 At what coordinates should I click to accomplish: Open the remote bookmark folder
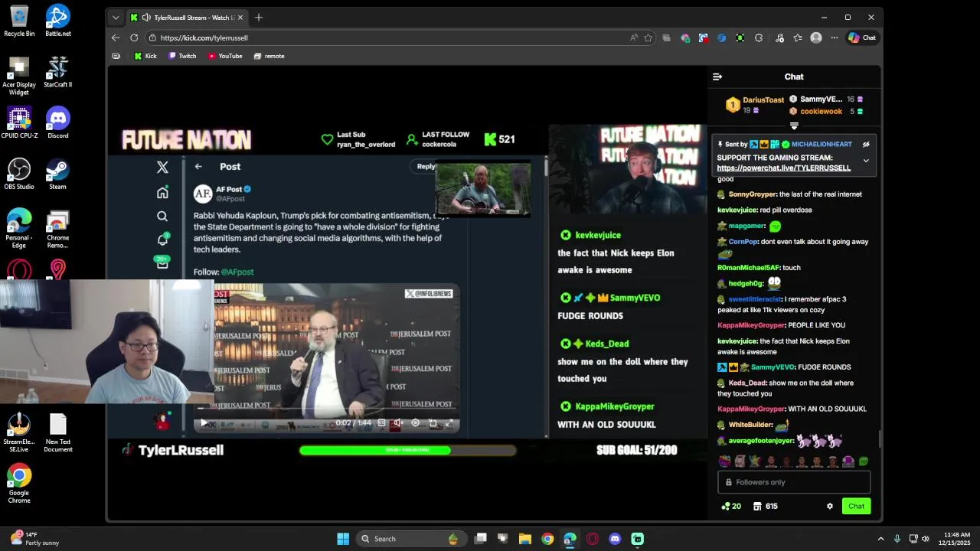click(269, 56)
